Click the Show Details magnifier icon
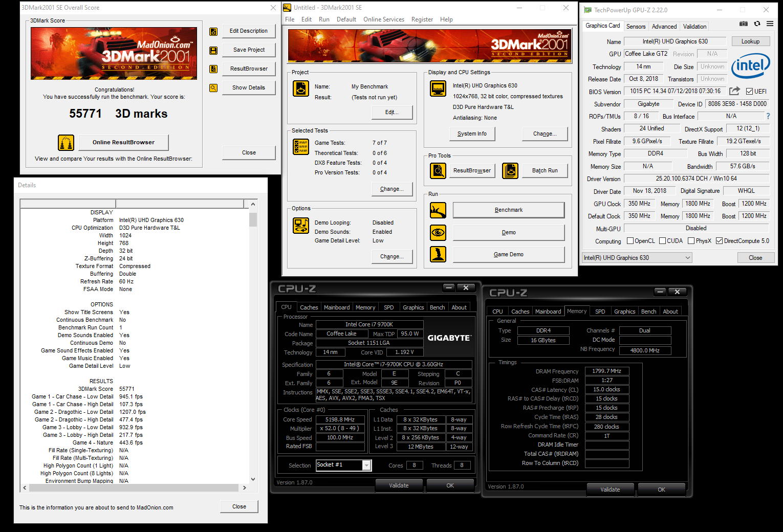Image resolution: width=783 pixels, height=532 pixels. point(213,88)
